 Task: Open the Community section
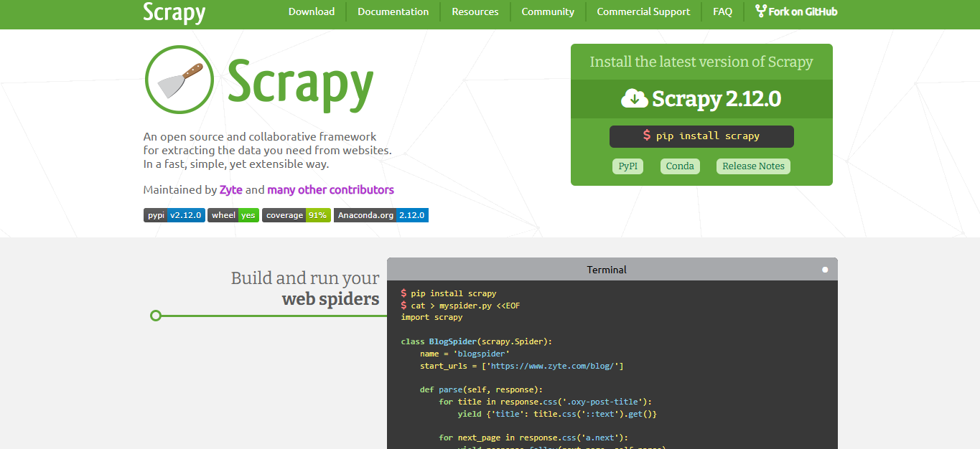pyautogui.click(x=548, y=11)
